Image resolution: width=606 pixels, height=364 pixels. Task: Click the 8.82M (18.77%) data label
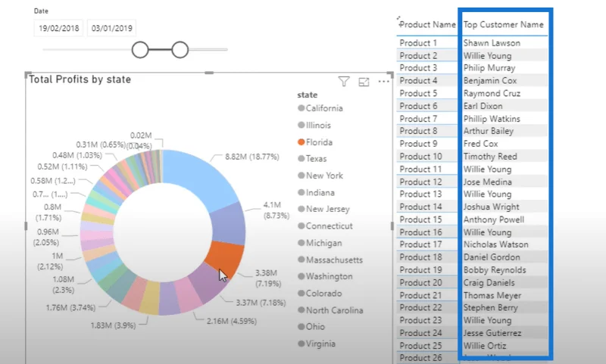(x=252, y=157)
